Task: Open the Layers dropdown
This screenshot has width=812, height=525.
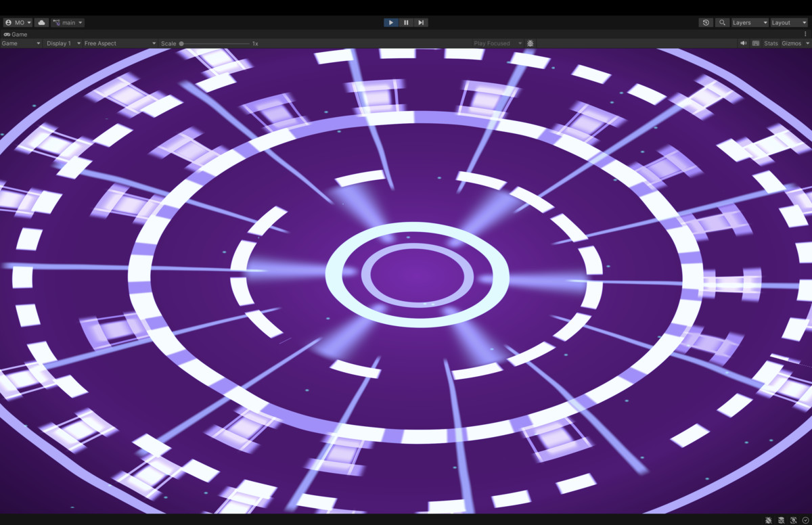Action: click(x=750, y=22)
